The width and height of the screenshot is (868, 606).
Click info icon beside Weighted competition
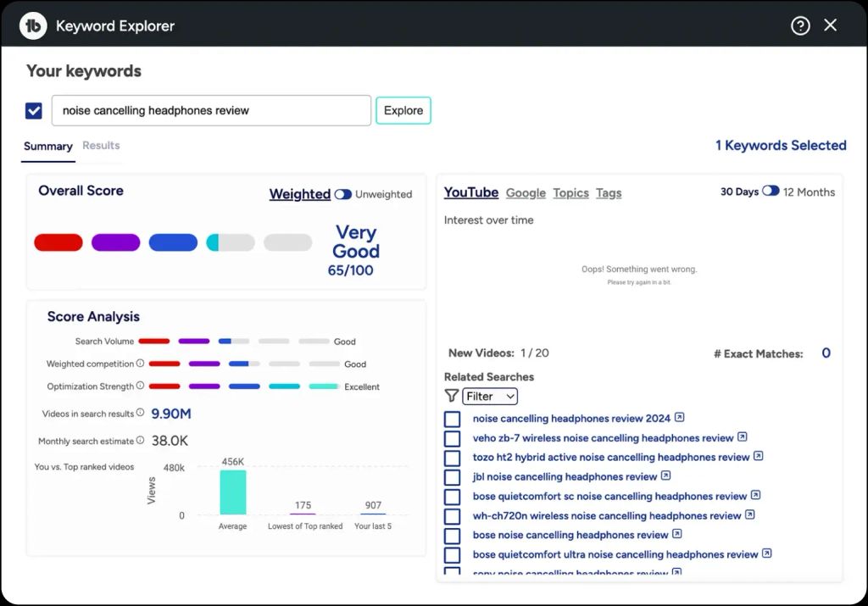coord(141,364)
